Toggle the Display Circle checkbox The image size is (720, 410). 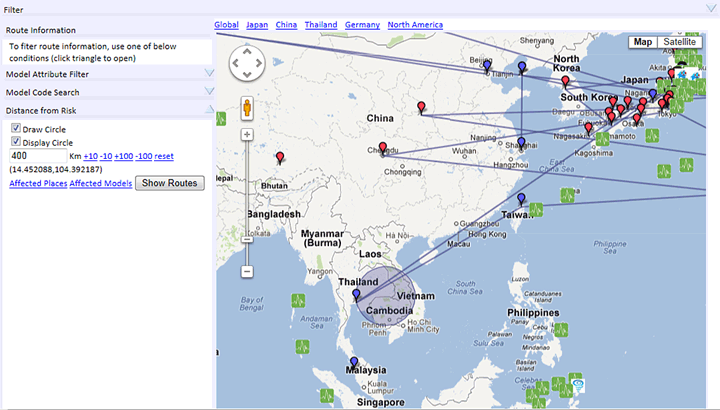coord(16,142)
